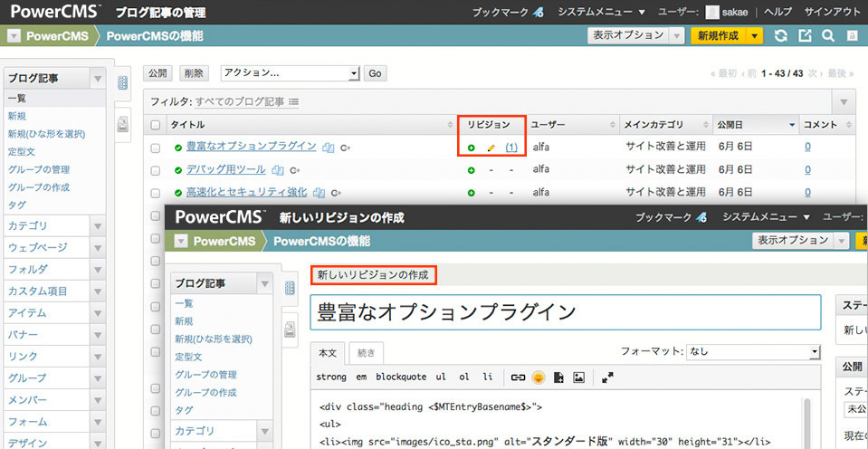Open the フォーマット dropdown set to なし
Viewport: 868px width, 449px height.
[753, 351]
